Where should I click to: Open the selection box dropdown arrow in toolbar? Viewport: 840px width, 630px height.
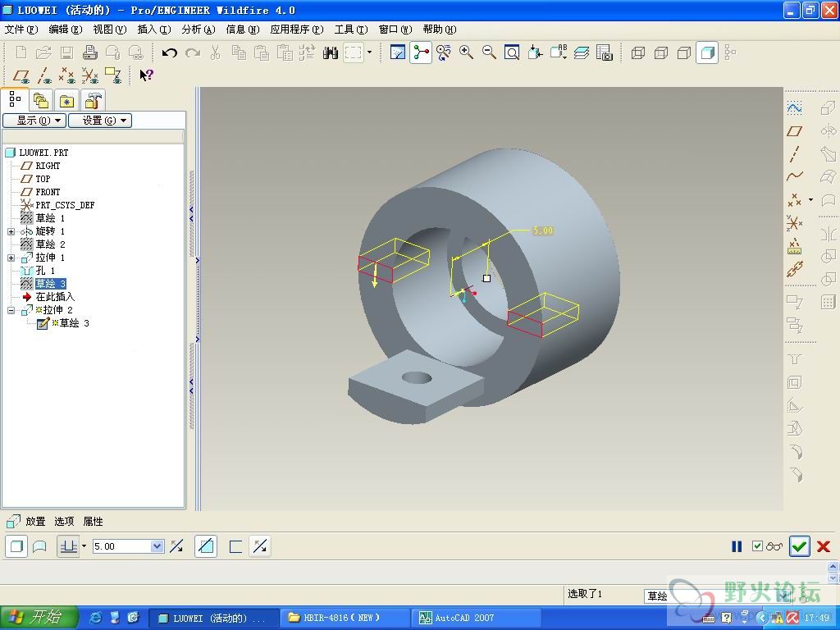(369, 52)
